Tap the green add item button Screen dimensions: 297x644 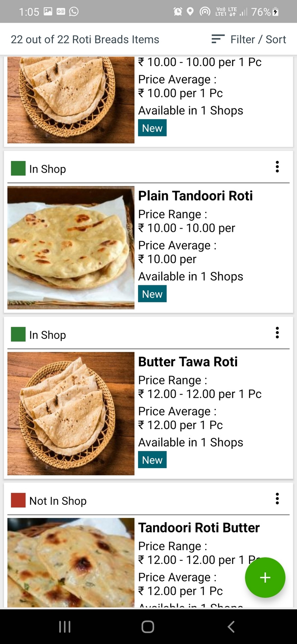point(265,578)
